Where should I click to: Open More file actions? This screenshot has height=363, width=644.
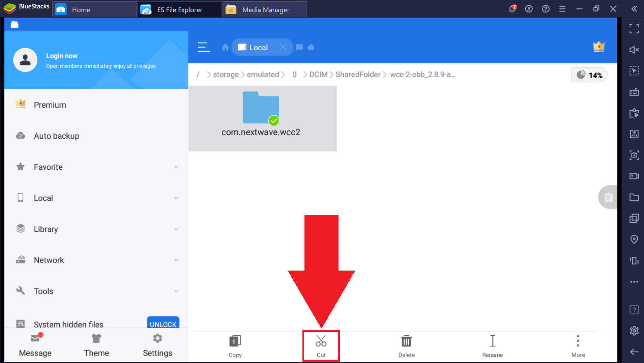point(577,346)
